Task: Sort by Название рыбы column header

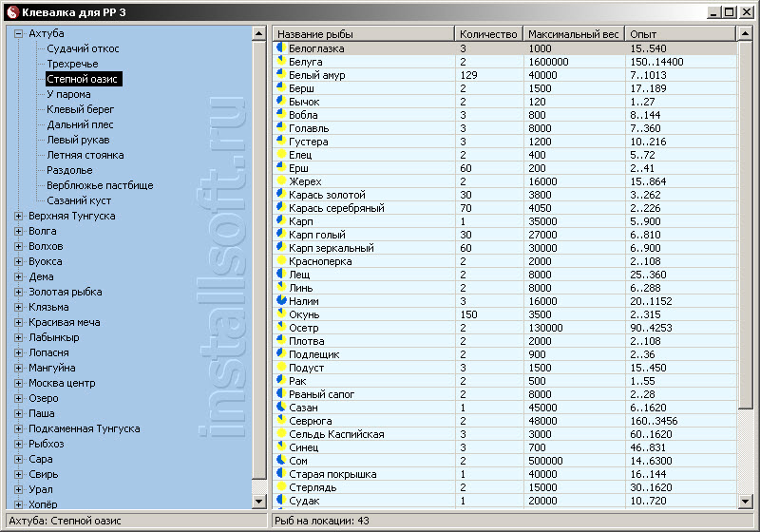Action: click(x=364, y=33)
